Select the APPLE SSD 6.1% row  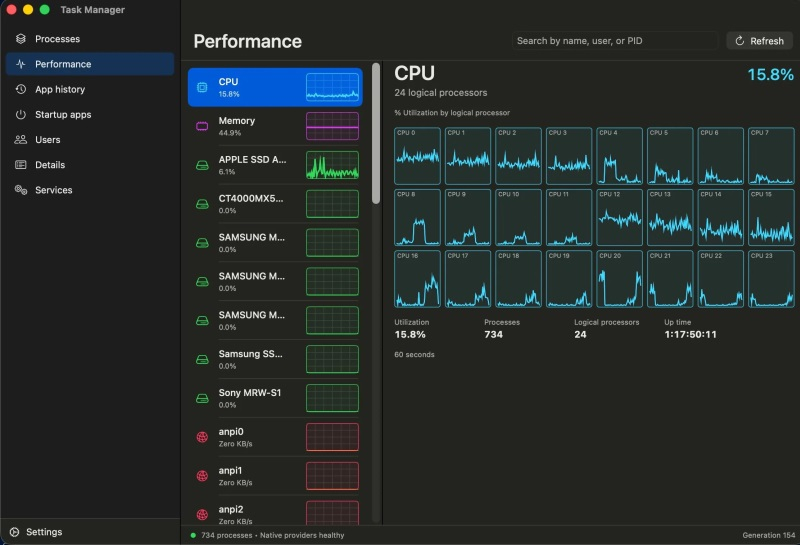coord(275,165)
